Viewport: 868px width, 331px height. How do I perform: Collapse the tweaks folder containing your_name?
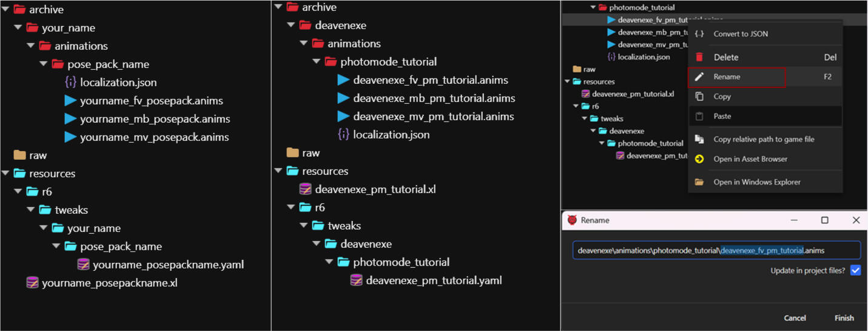[x=31, y=210]
